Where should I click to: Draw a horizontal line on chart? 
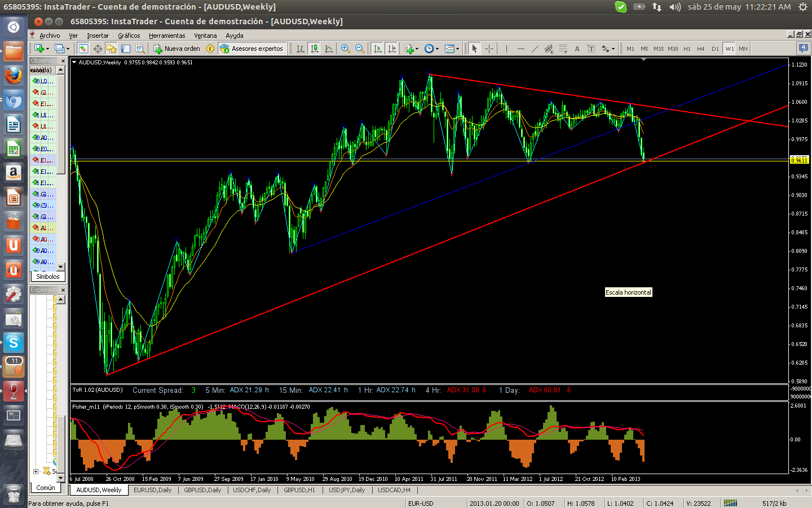520,49
